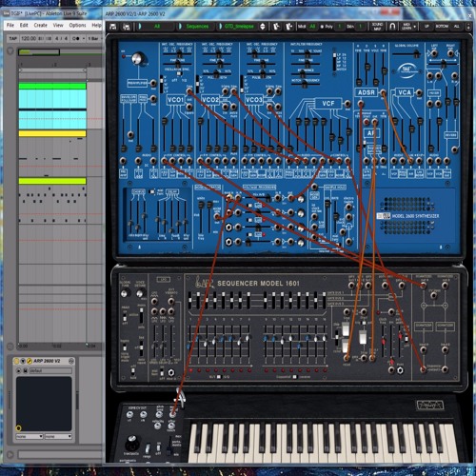This screenshot has height=476, width=476.
Task: Open the GTD_timelapse preset selector
Action: (239, 27)
